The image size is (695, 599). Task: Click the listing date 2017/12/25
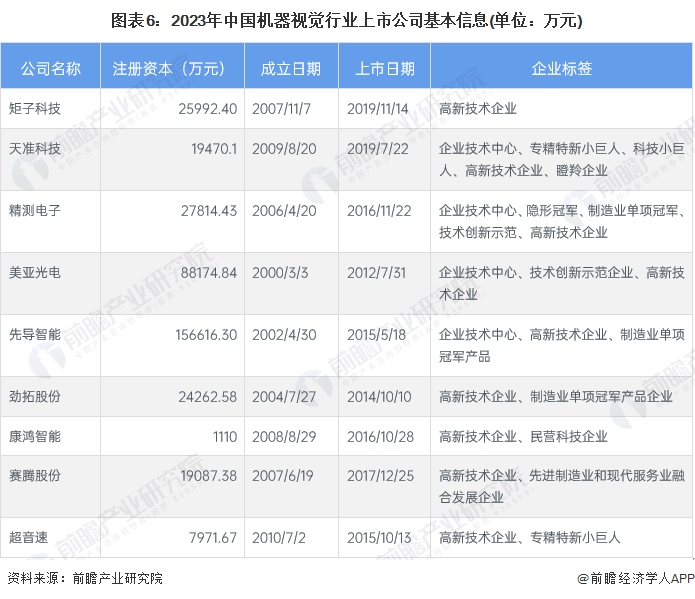point(380,476)
